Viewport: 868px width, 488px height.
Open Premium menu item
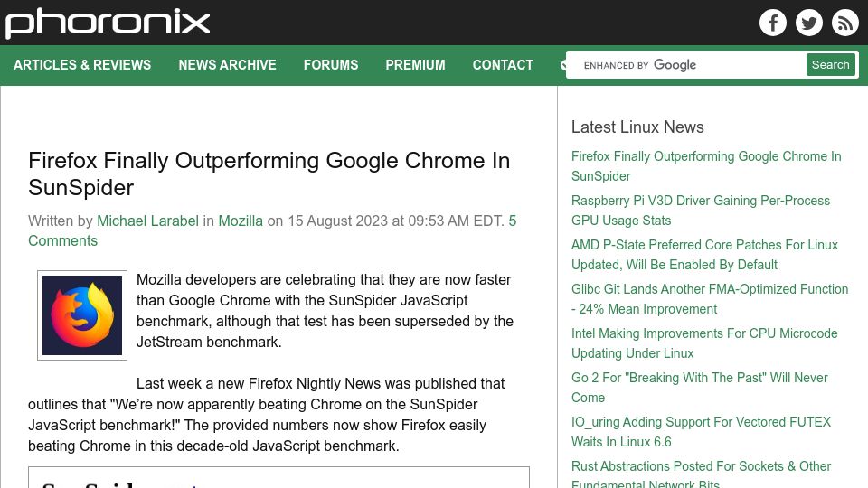(415, 65)
